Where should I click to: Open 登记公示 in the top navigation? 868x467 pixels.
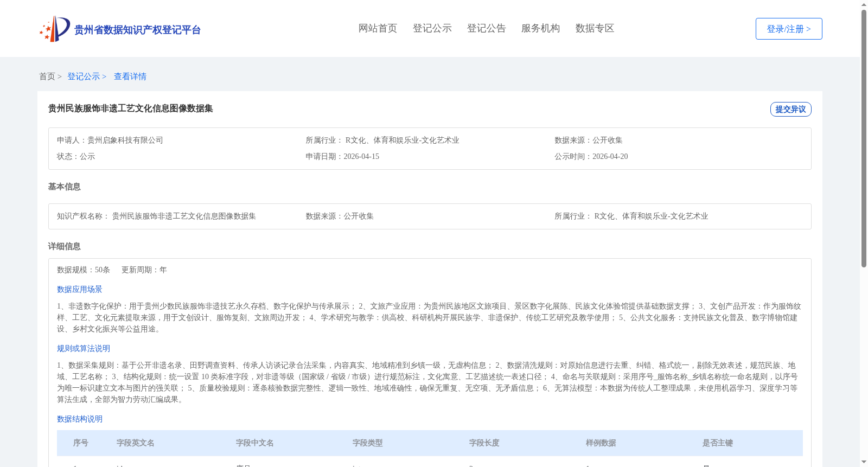432,28
